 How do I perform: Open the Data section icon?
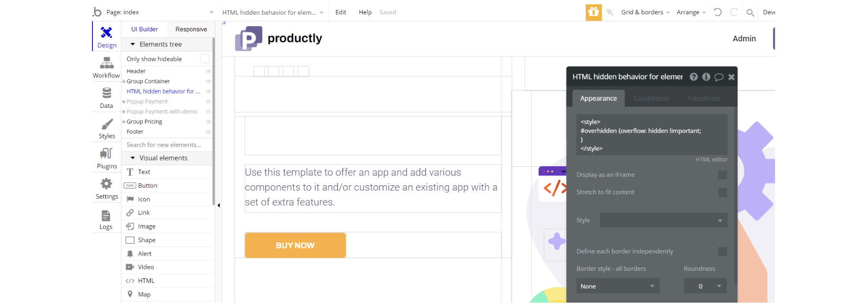[107, 93]
